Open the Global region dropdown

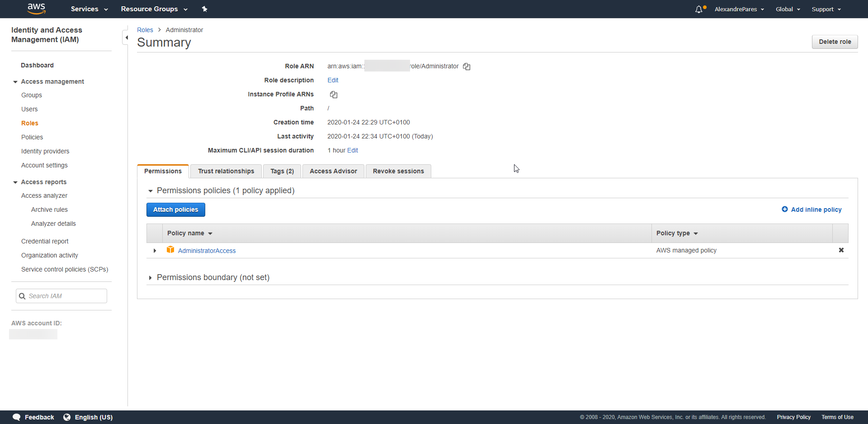tap(788, 9)
